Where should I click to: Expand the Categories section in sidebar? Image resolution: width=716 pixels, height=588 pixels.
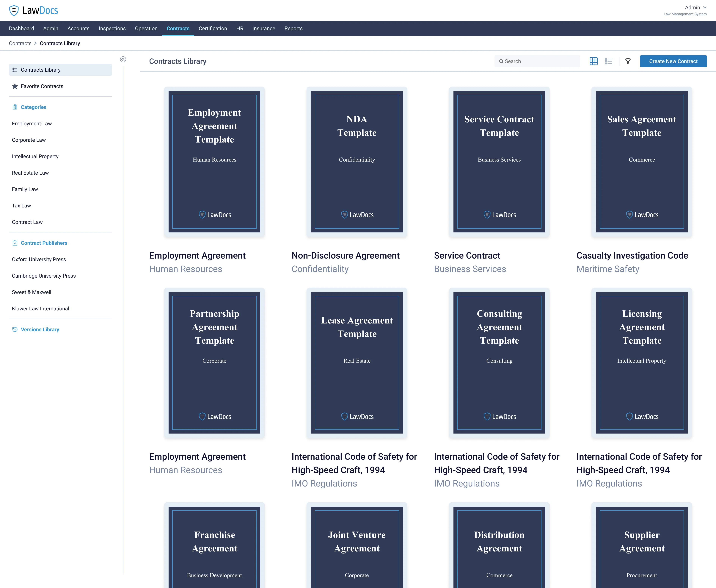[33, 107]
